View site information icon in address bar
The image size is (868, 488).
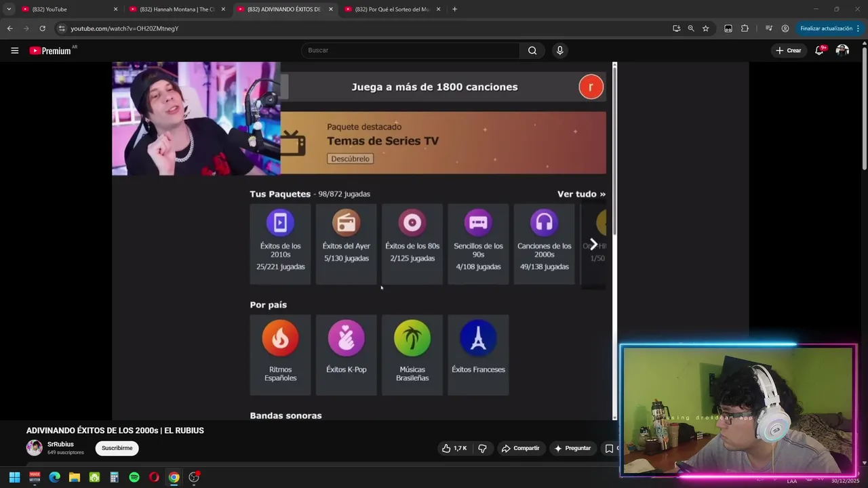click(x=62, y=28)
